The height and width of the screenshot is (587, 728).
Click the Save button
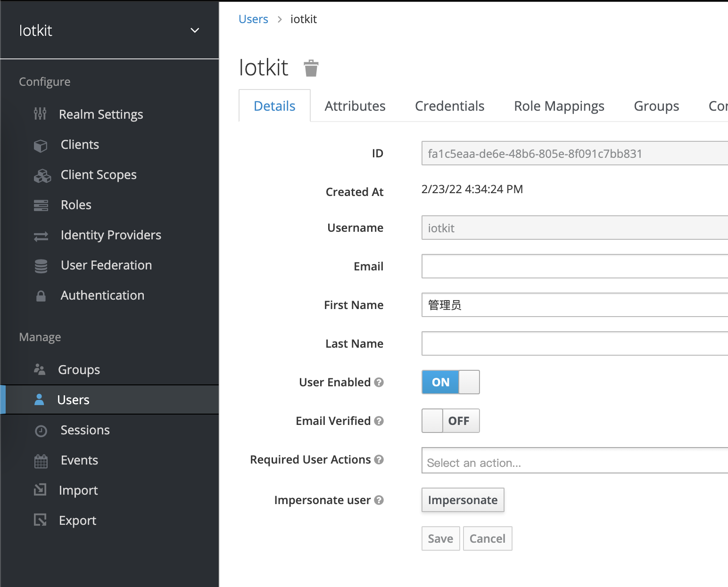point(440,538)
